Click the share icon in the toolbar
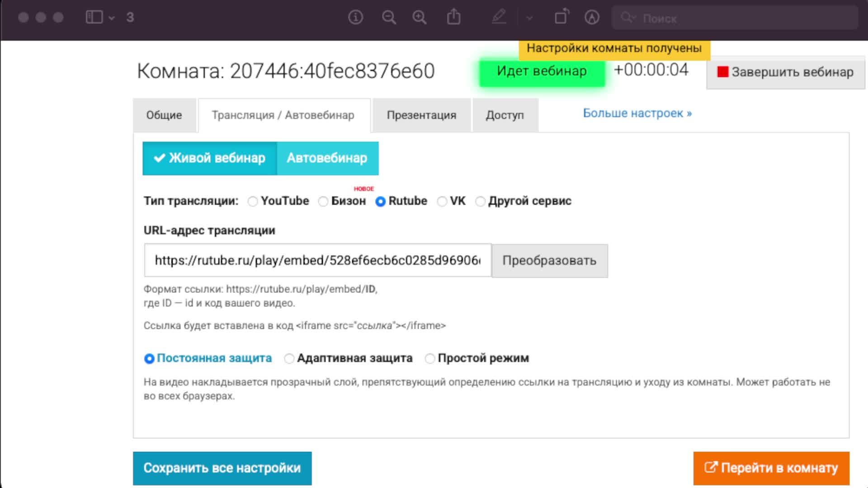 [x=453, y=18]
